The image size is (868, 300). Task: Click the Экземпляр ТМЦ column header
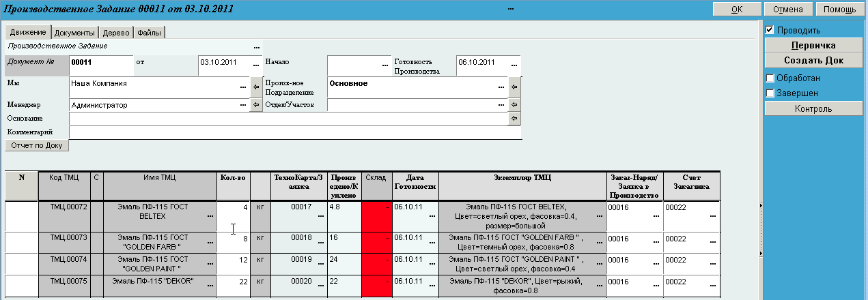point(522,185)
